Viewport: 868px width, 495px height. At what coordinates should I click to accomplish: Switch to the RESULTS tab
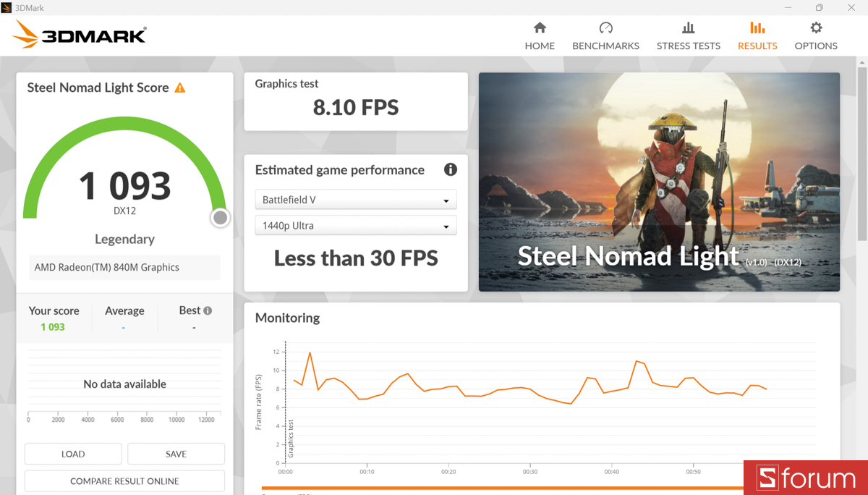757,46
